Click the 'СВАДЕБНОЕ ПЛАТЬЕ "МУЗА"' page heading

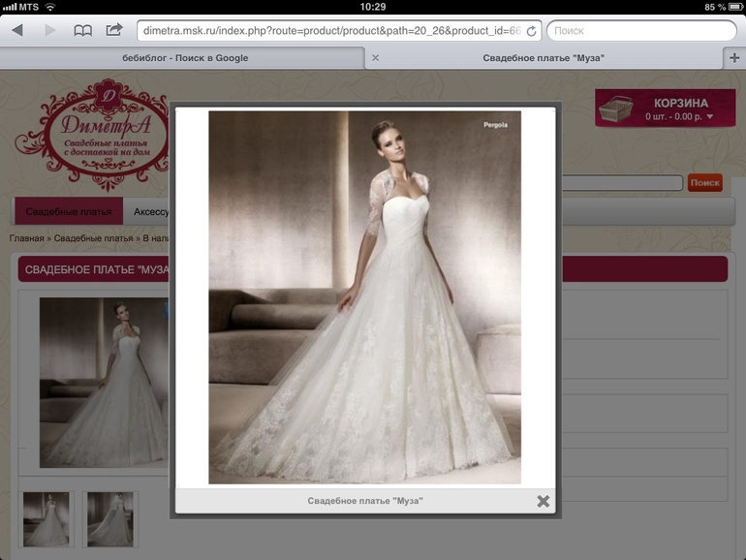click(x=97, y=269)
